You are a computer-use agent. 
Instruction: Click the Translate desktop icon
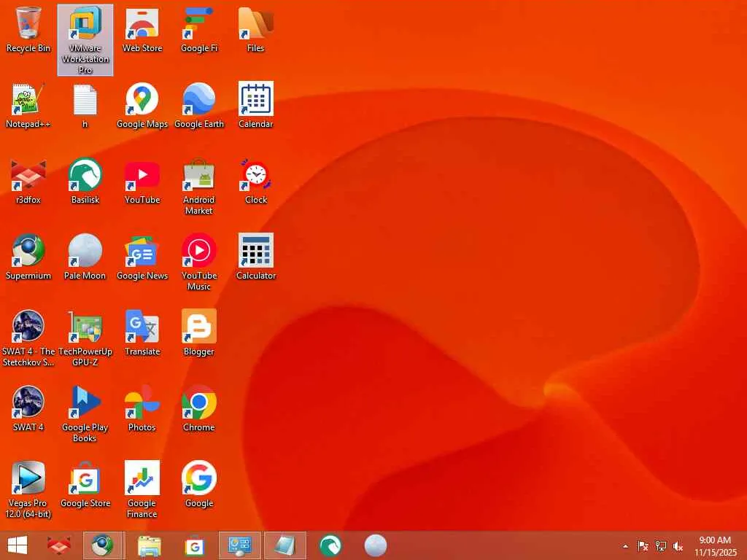[x=142, y=332]
